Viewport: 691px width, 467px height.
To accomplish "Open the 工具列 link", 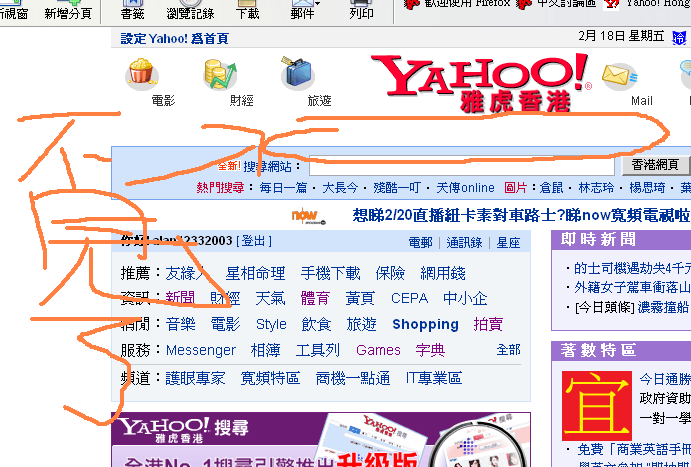I will 318,351.
